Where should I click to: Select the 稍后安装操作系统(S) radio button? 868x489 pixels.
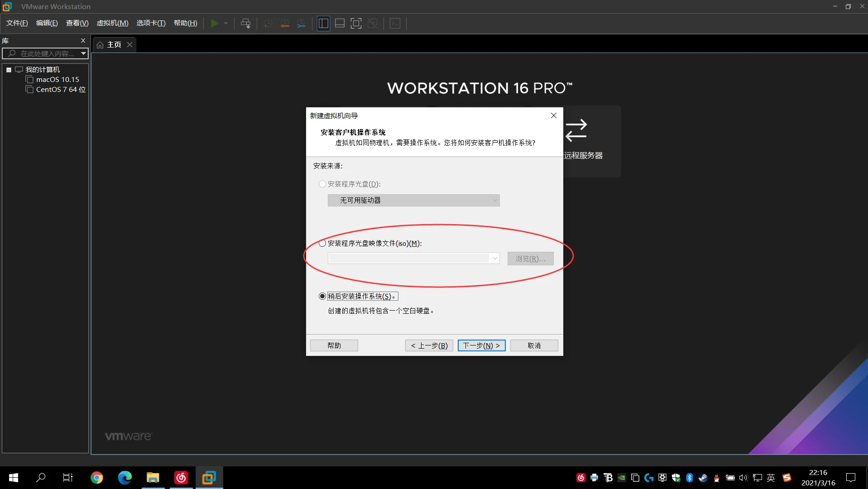(322, 296)
